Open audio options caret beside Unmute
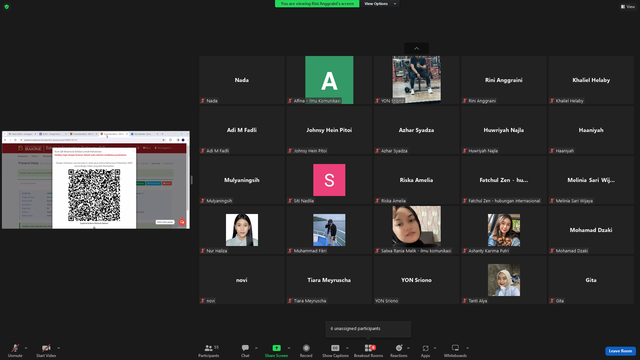Viewport: 640px width, 360px height. pyautogui.click(x=26, y=348)
